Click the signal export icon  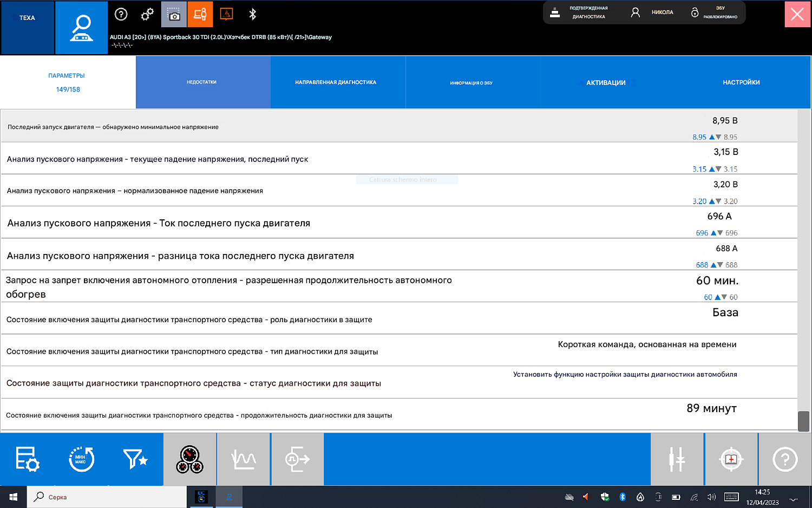(297, 459)
